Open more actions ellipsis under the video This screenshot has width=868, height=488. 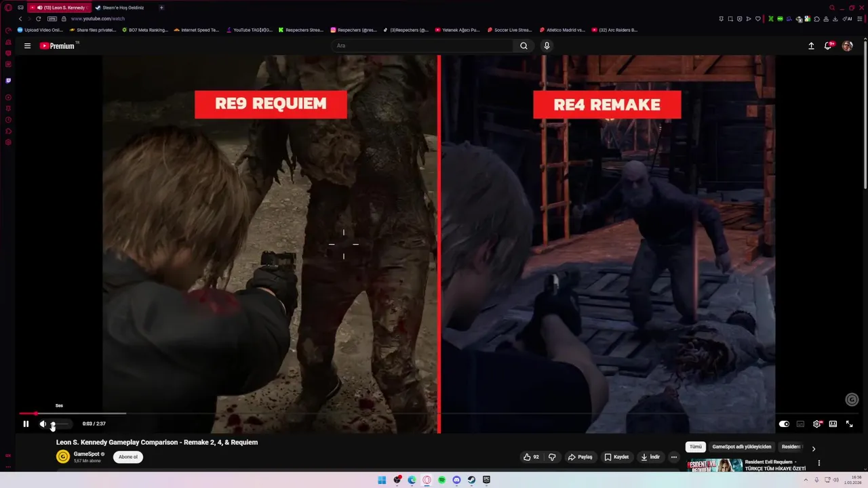[673, 457]
